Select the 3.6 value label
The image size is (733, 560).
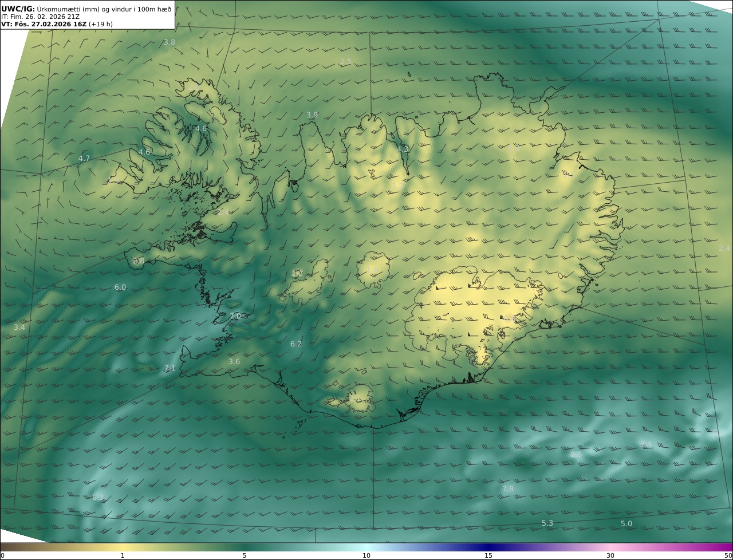tap(234, 362)
